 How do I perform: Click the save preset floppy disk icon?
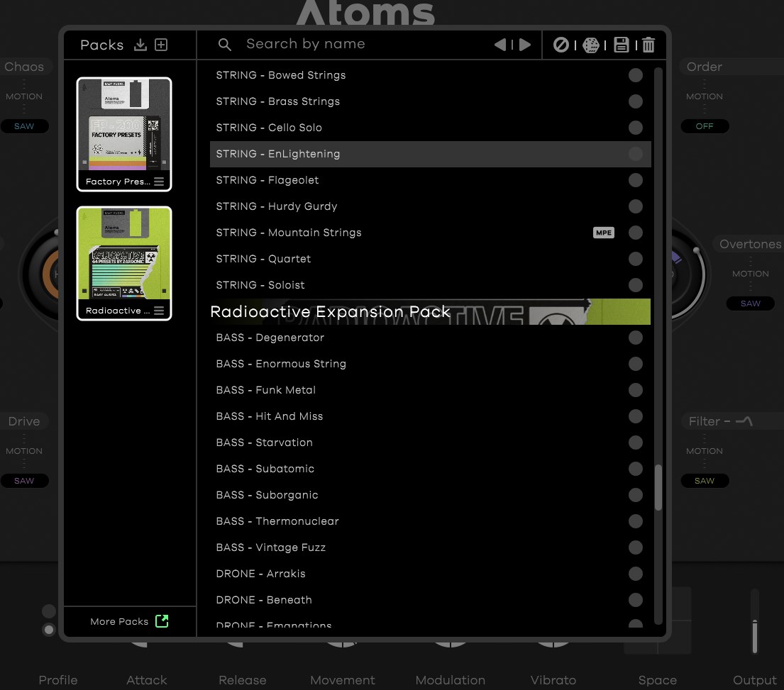pos(622,45)
